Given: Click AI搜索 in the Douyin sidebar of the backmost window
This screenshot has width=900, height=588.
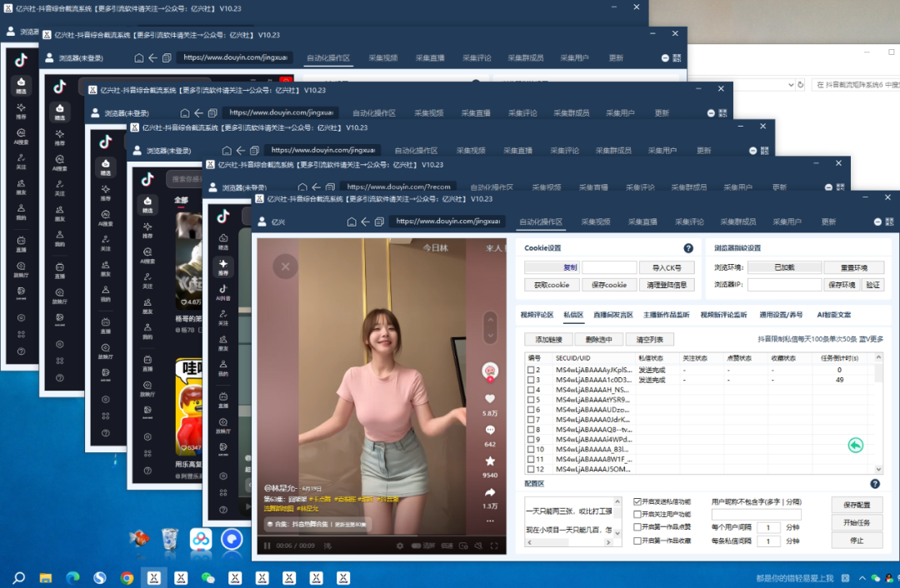Looking at the screenshot, I should click(x=21, y=136).
